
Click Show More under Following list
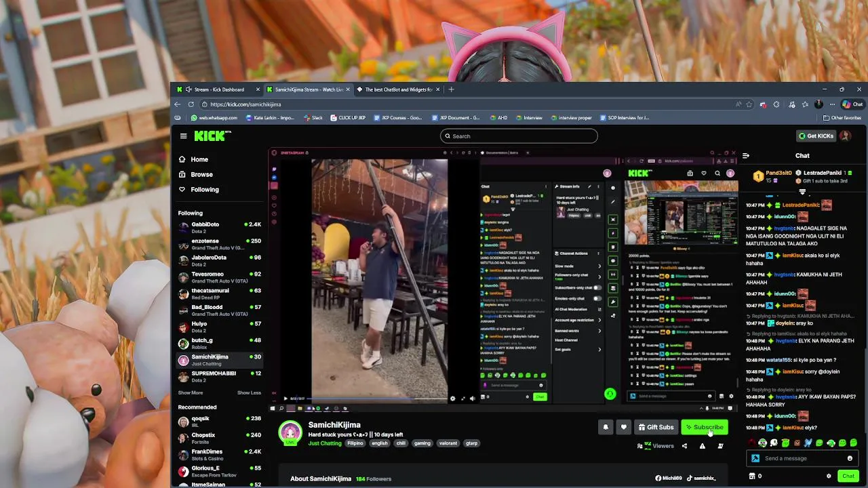pos(190,393)
